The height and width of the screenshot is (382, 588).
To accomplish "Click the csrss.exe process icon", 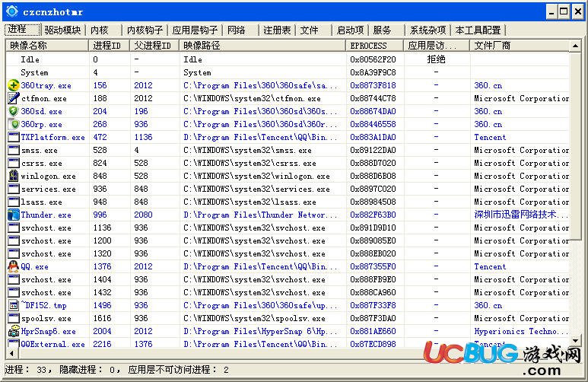I will (14, 163).
